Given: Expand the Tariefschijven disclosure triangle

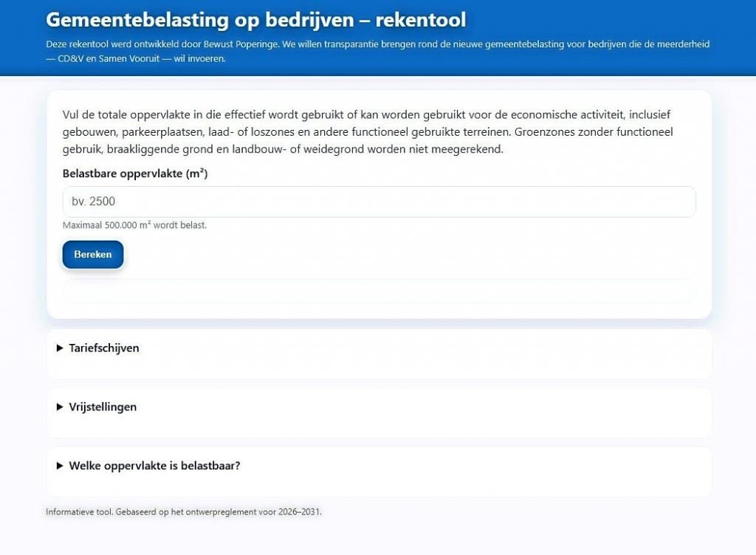Looking at the screenshot, I should 60,348.
